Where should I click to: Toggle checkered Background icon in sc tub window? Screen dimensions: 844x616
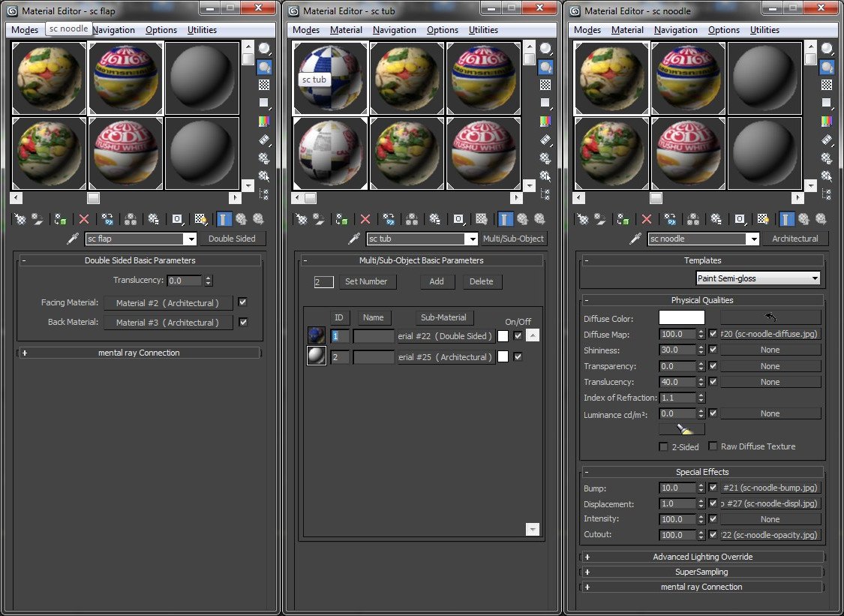point(545,85)
